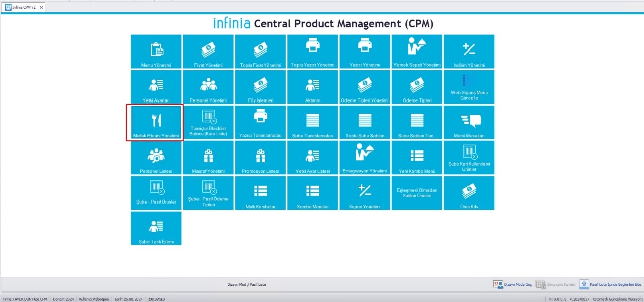
Task: Click the Dizayn Mod / Pasif Liste label
Action: pyautogui.click(x=246, y=284)
